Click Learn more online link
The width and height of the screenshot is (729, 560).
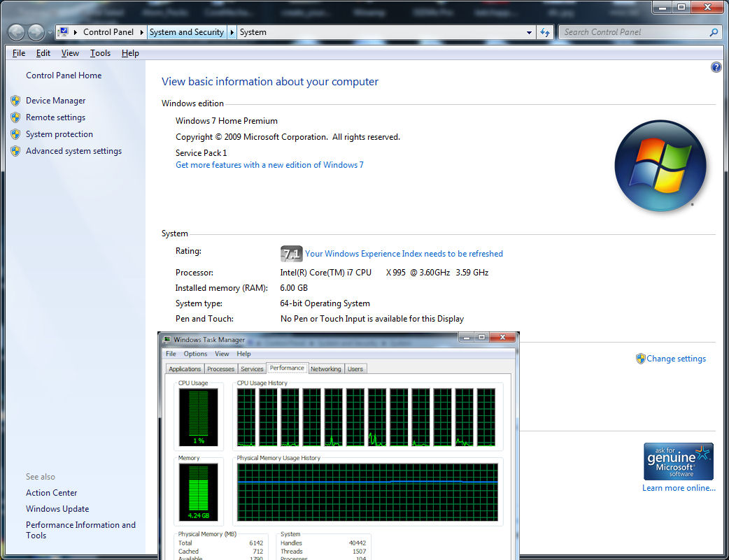(679, 488)
